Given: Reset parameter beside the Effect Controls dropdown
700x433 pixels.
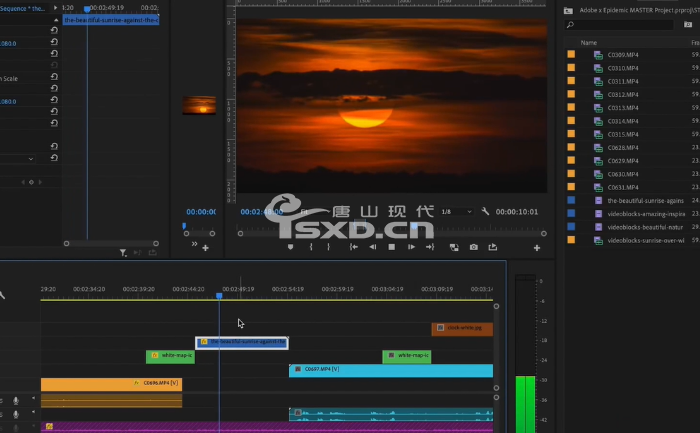Looking at the screenshot, I should [x=54, y=158].
